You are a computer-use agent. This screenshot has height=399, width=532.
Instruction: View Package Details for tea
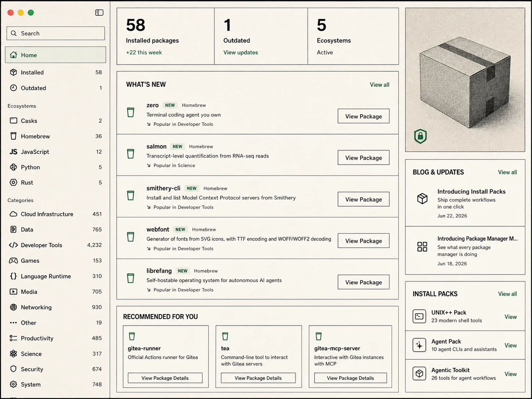pos(258,378)
